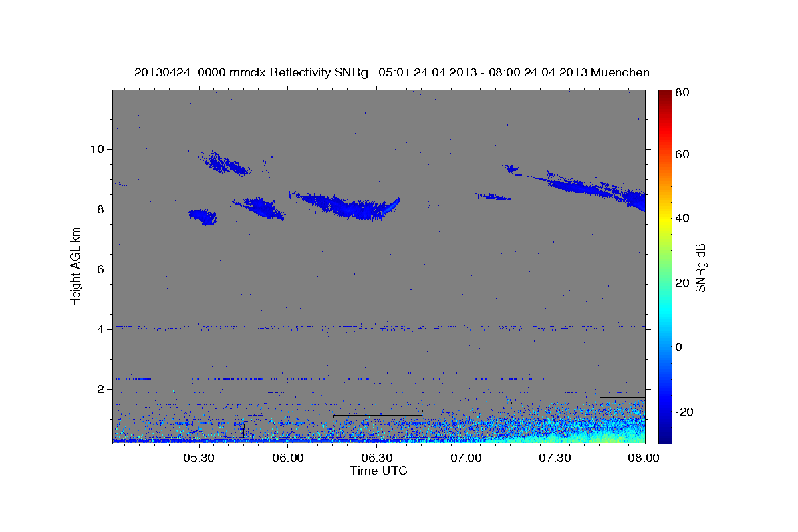Click the small oval cloud echo near 05:30 at 8 km

tap(203, 217)
